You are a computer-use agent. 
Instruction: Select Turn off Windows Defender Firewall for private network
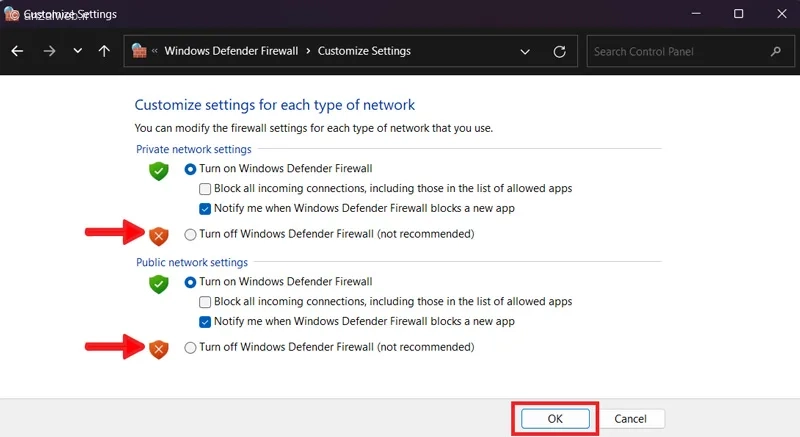click(191, 234)
